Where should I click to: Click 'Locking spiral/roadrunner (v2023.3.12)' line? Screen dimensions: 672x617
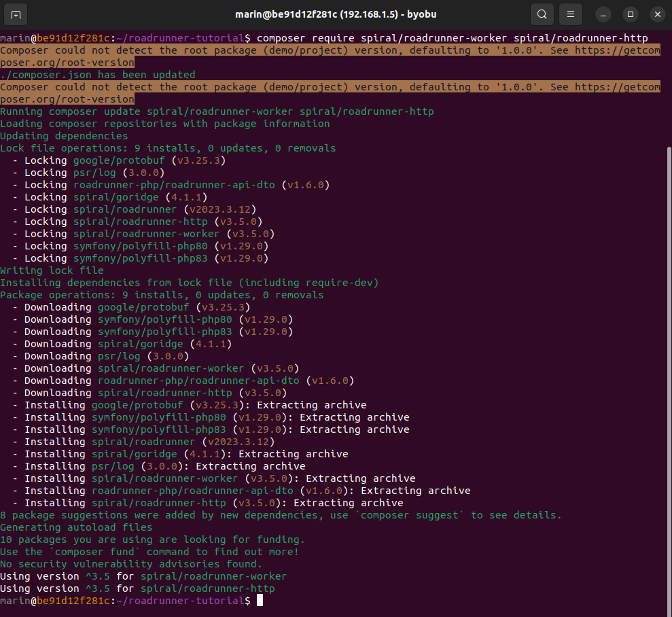[x=135, y=209]
